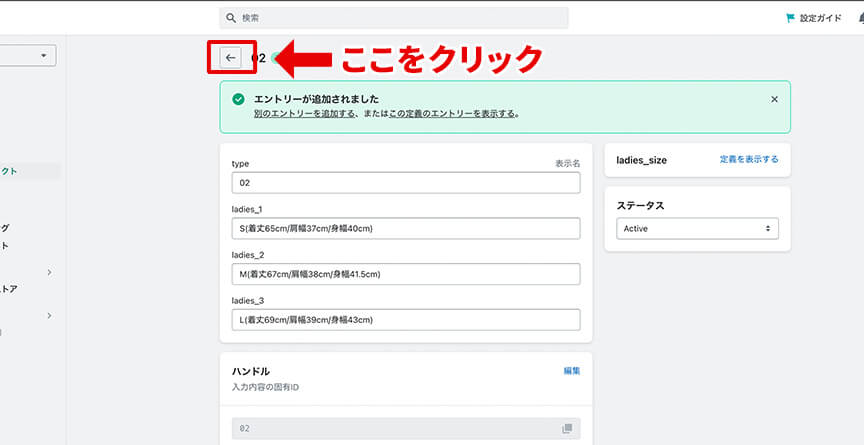864x445 pixels.
Task: Expand the upper sidebar chevron
Action: pyautogui.click(x=49, y=272)
